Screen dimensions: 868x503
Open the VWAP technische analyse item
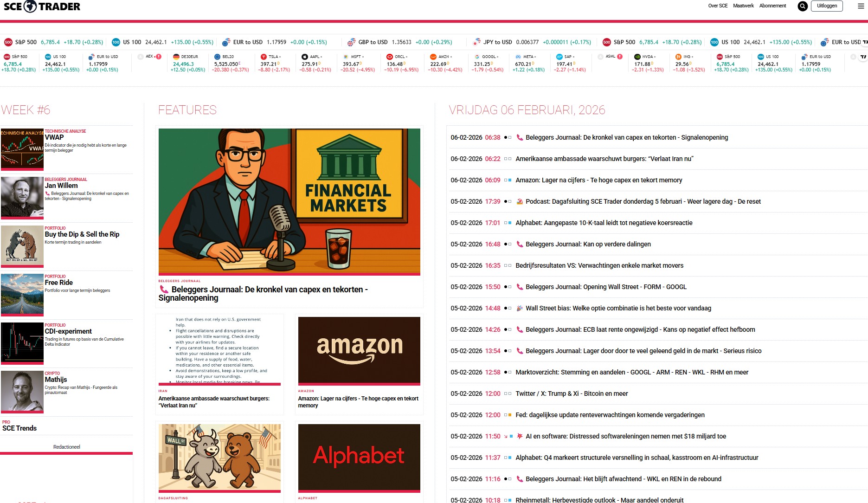click(x=54, y=137)
